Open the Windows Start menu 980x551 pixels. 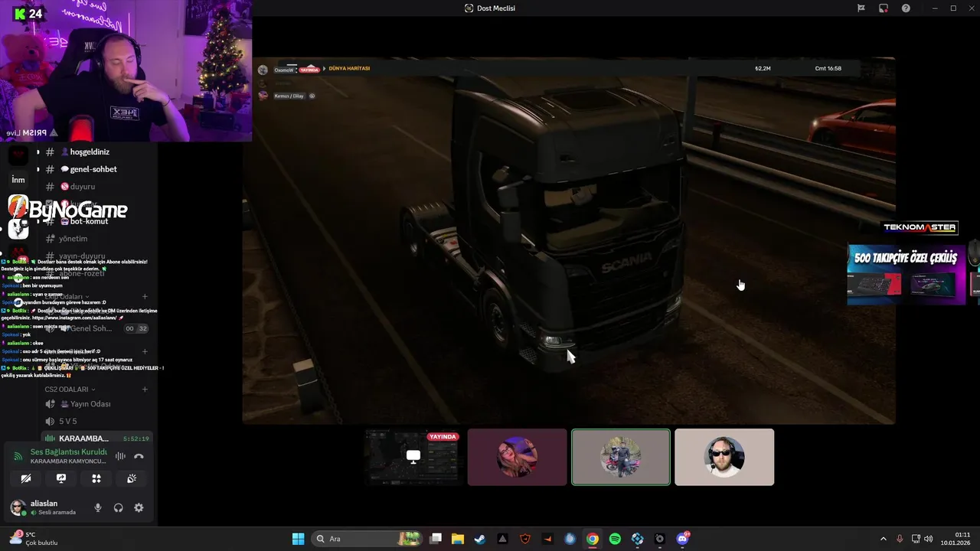[x=298, y=539]
